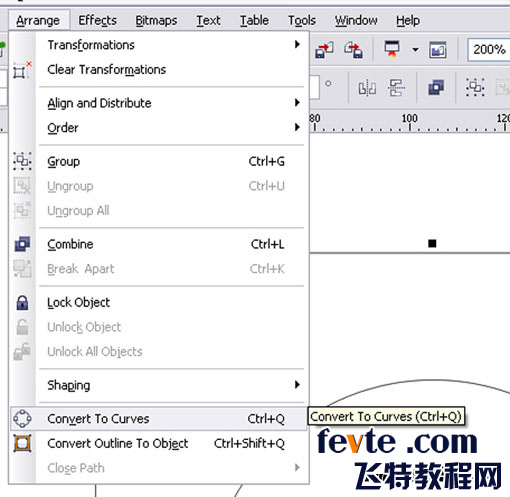The height and width of the screenshot is (497, 510).
Task: Click the Ctrl+Shift+Q shortcut text
Action: (249, 444)
